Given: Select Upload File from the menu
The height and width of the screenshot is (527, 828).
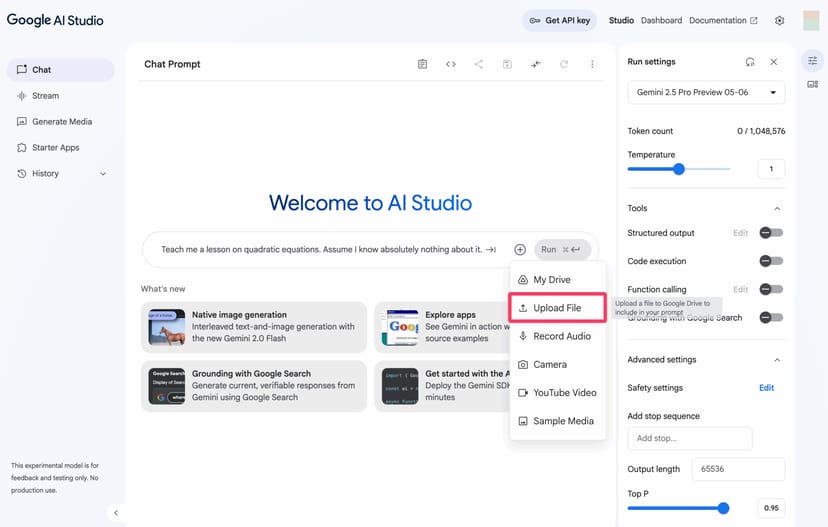Looking at the screenshot, I should pos(557,308).
